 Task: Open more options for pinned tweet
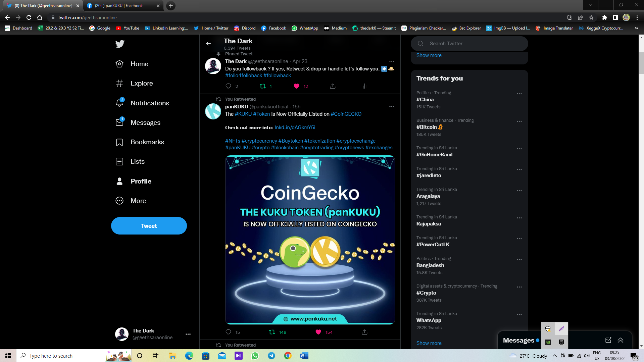(x=392, y=61)
